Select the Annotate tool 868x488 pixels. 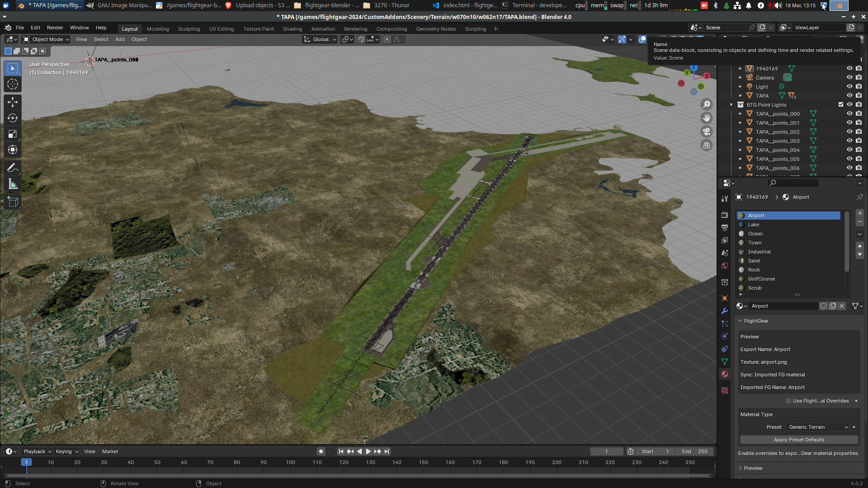coord(13,168)
